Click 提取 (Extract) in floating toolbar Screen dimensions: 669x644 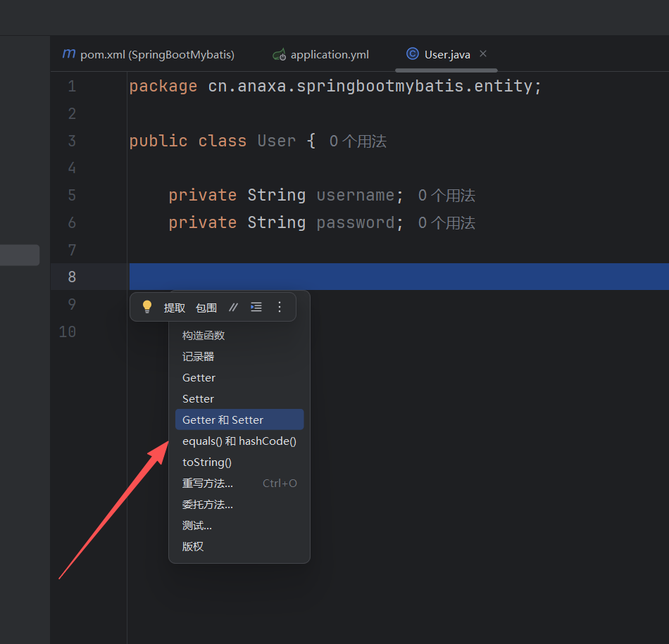click(x=175, y=308)
